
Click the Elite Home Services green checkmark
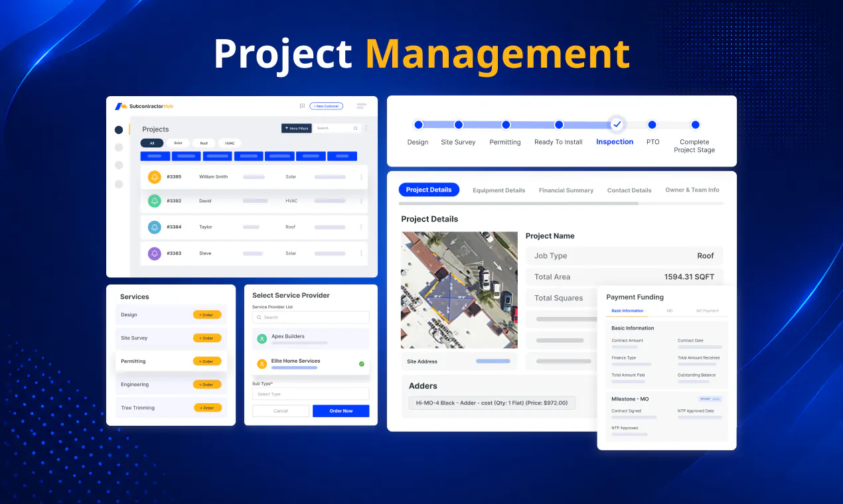click(362, 364)
